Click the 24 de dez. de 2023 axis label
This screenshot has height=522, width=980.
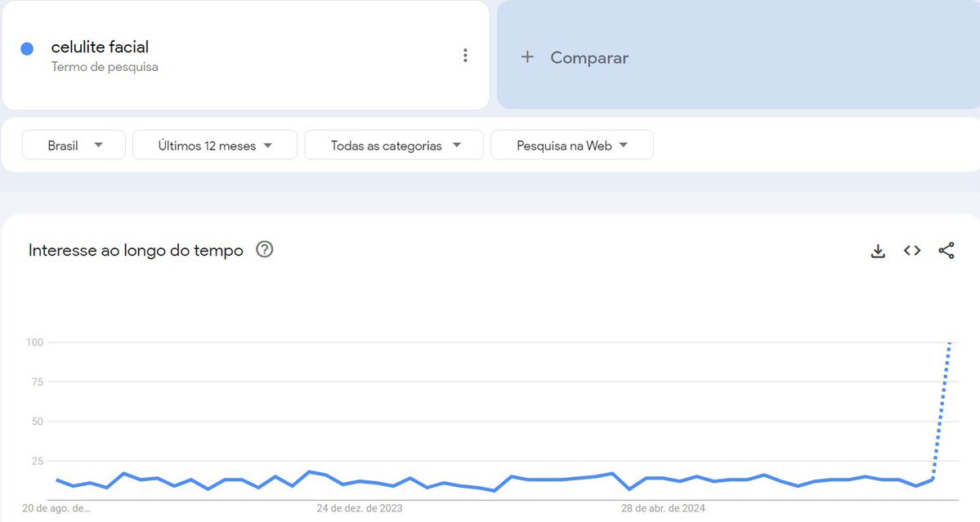tap(360, 508)
